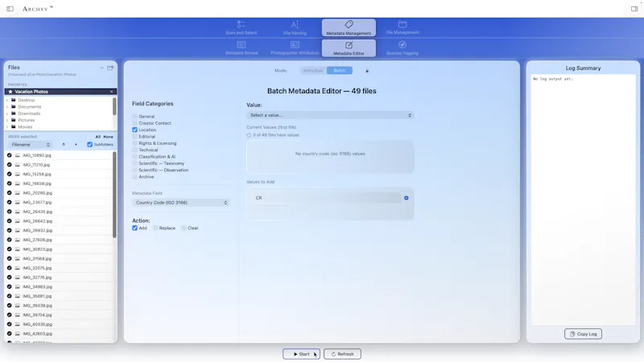Sort ascending with the up arrow icon

point(64,145)
